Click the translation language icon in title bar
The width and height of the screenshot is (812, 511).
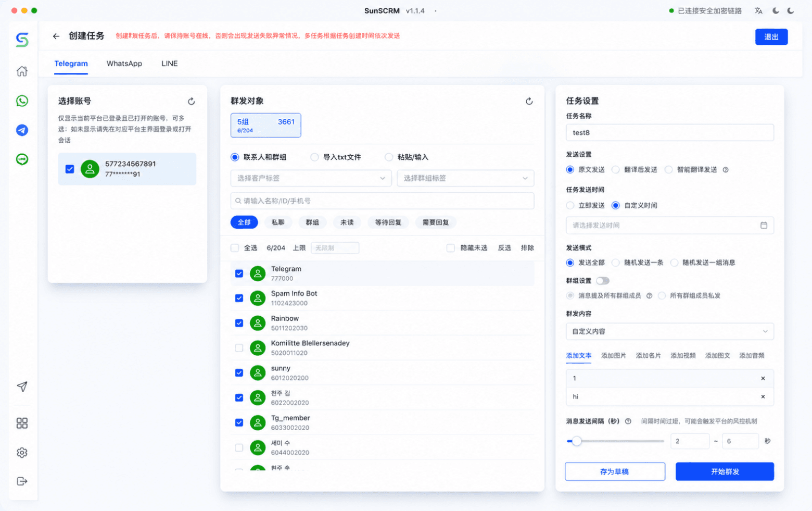coord(758,11)
